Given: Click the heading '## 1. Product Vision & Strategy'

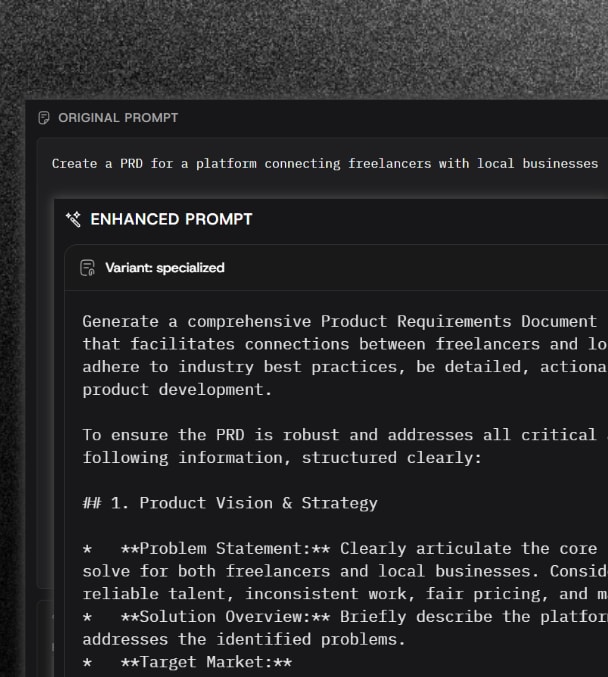Looking at the screenshot, I should 230,503.
